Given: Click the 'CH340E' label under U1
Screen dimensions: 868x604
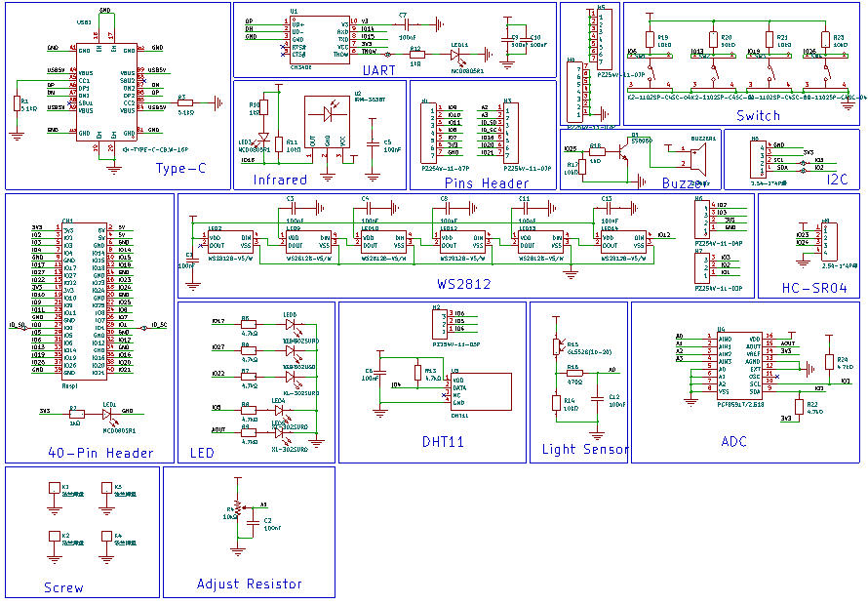Looking at the screenshot, I should pos(301,66).
